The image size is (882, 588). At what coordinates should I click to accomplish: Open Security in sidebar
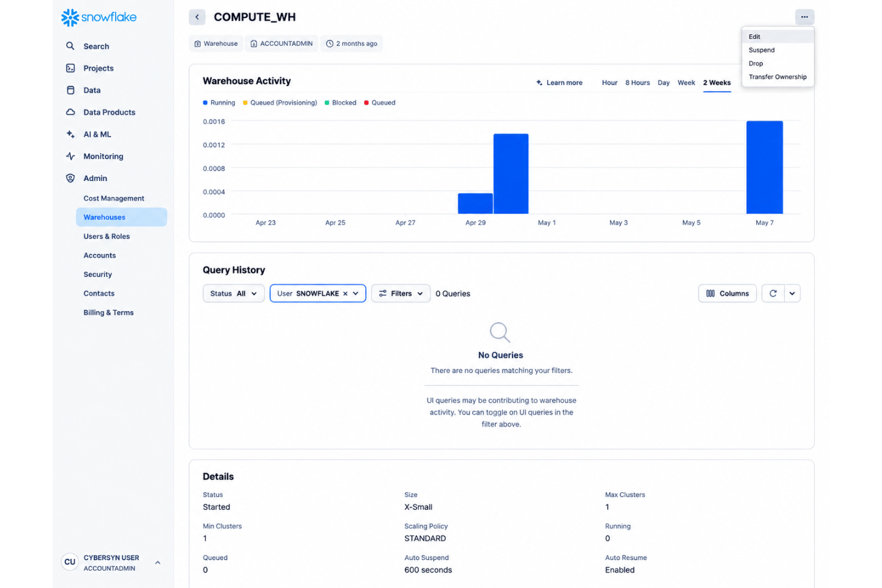pyautogui.click(x=98, y=275)
